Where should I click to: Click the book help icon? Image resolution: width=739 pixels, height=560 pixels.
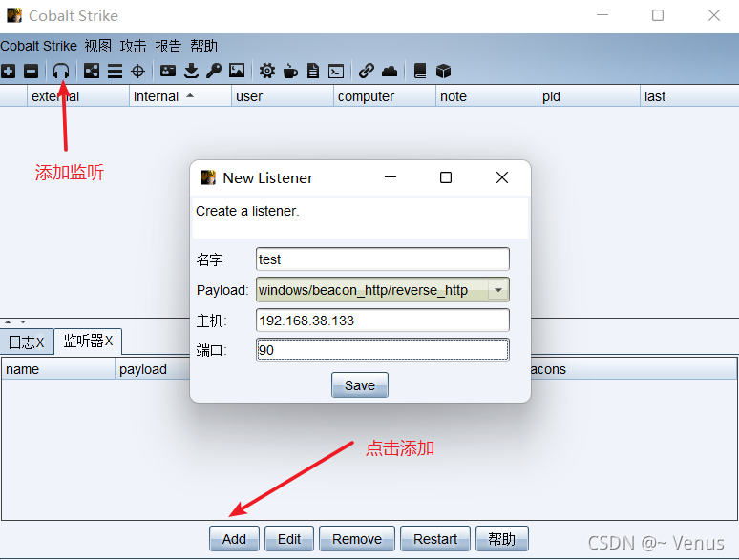[x=420, y=72]
